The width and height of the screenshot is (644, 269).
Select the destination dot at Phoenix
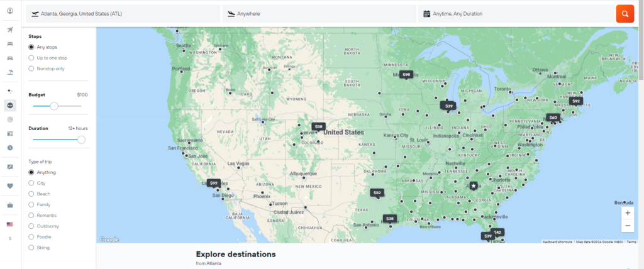point(262,192)
